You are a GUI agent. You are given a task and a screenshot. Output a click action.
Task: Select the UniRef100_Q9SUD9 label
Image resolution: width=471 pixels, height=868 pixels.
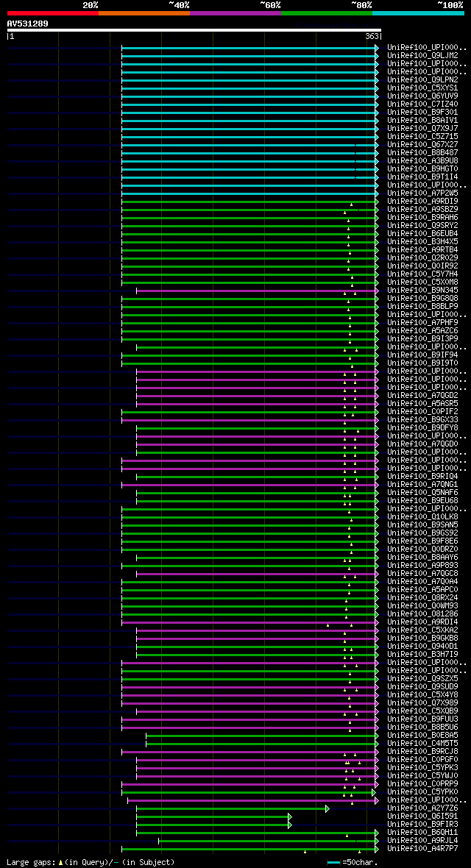pos(422,686)
